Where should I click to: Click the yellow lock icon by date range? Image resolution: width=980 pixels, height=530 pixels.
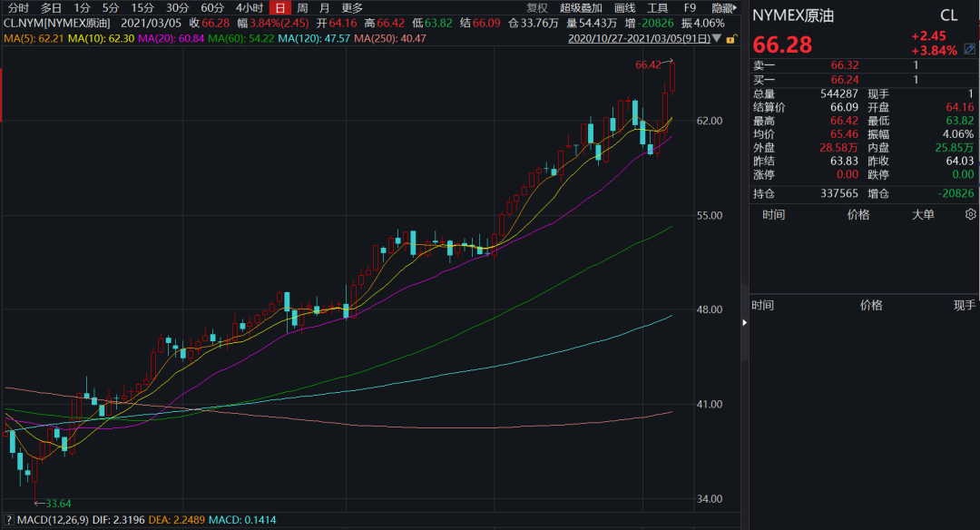pos(730,39)
